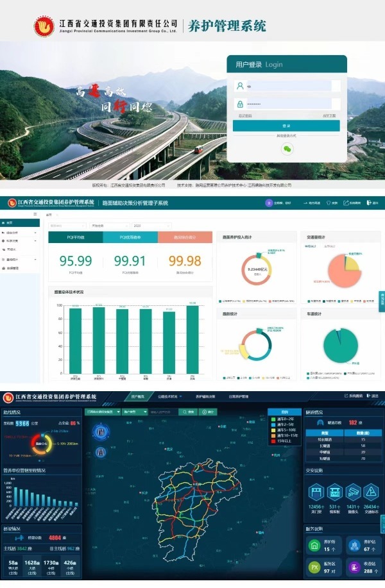Click the 4804 total bridge count
385x588 pixels.
click(x=55, y=538)
